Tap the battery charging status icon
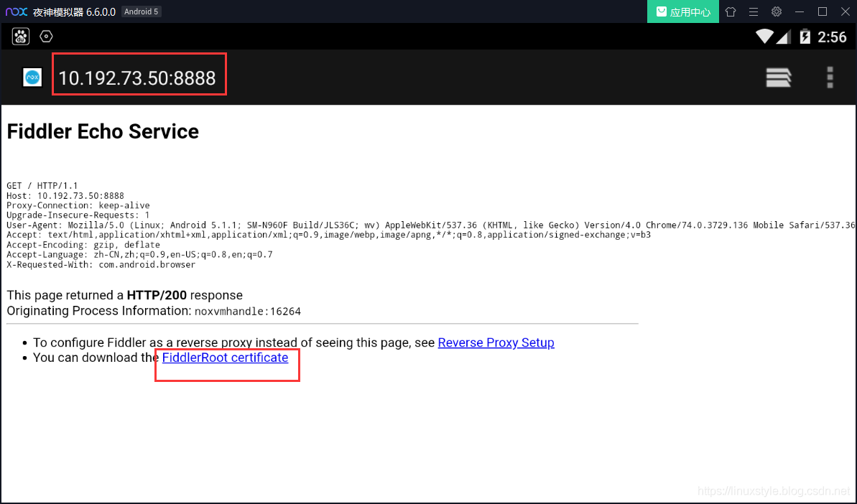857x504 pixels. tap(805, 37)
